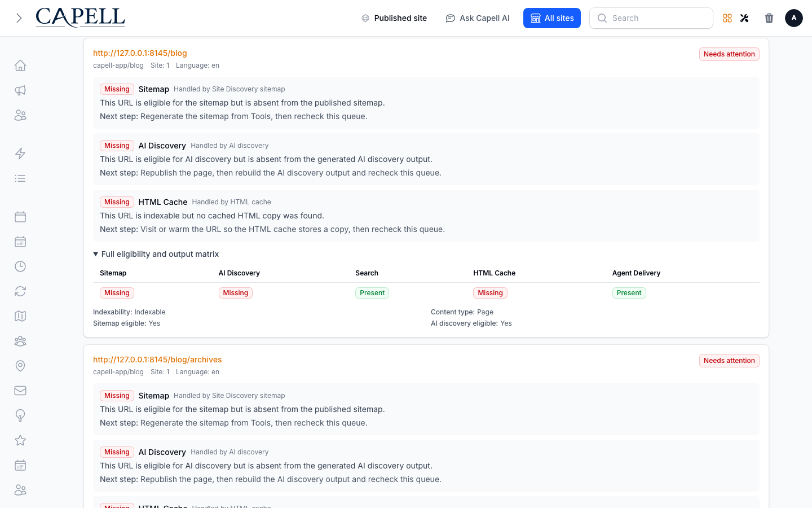This screenshot has height=508, width=812.
Task: Click the tools wrench icon in header
Action: [744, 18]
